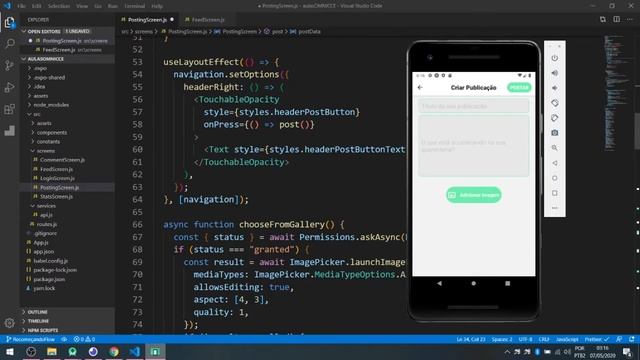Open the Source Control view
This screenshot has height=360, width=640.
pyautogui.click(x=9, y=65)
